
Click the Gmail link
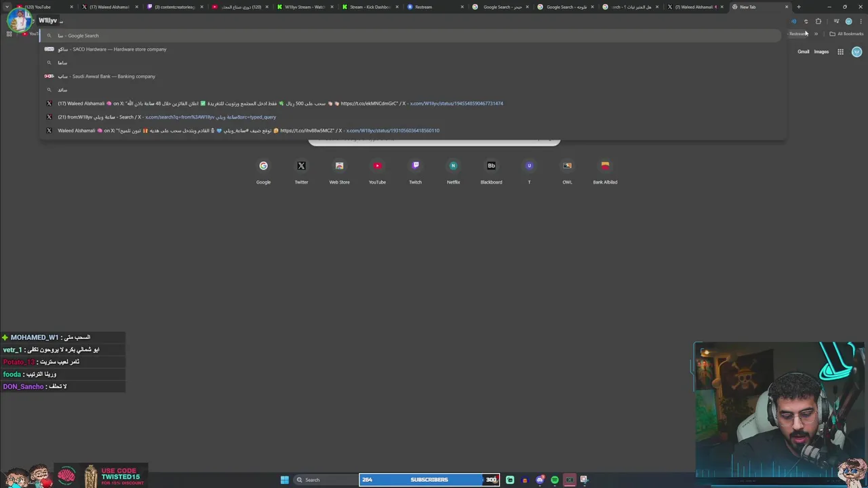[803, 52]
